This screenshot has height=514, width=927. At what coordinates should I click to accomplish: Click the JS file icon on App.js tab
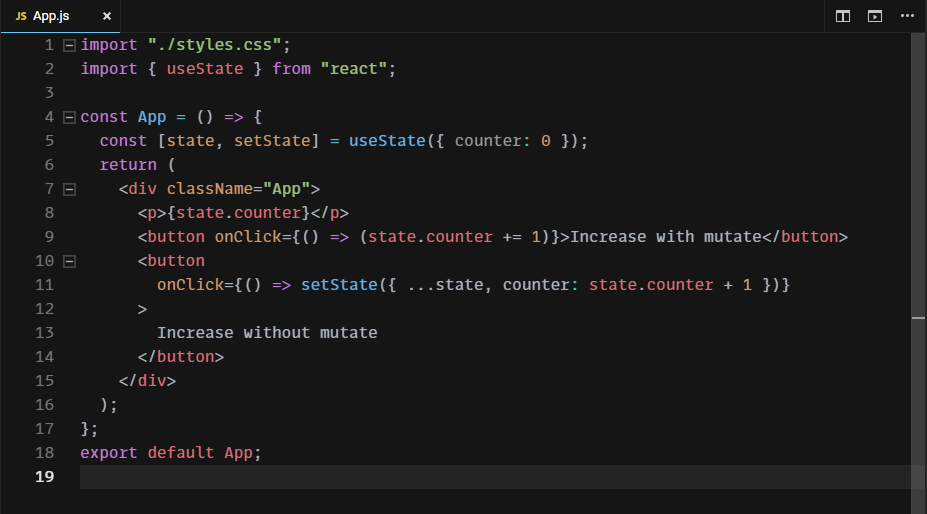[x=21, y=16]
